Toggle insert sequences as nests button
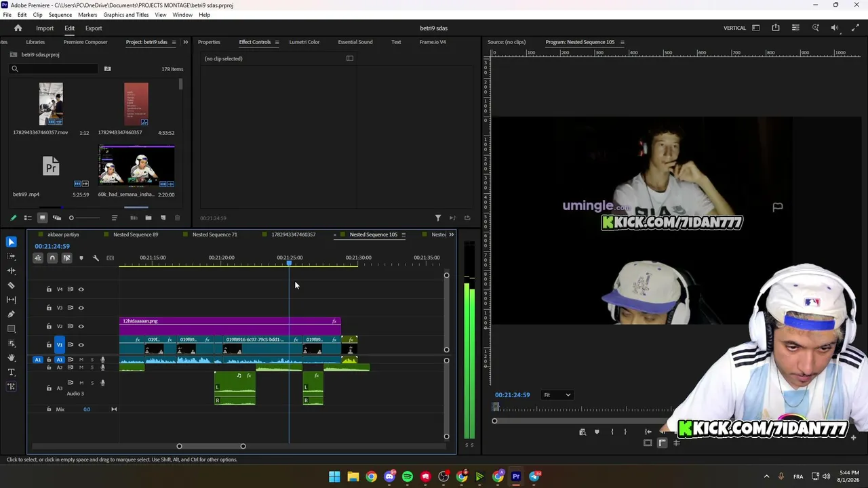 38,258
